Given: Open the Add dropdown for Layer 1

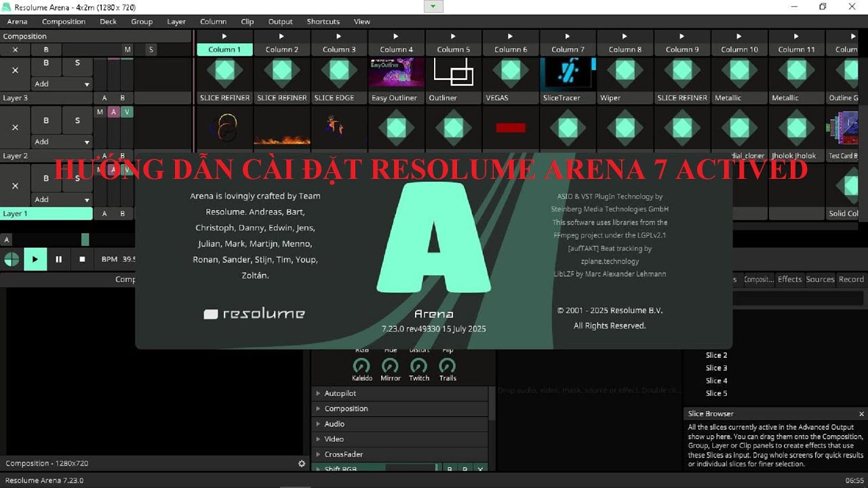Looking at the screenshot, I should [x=62, y=199].
